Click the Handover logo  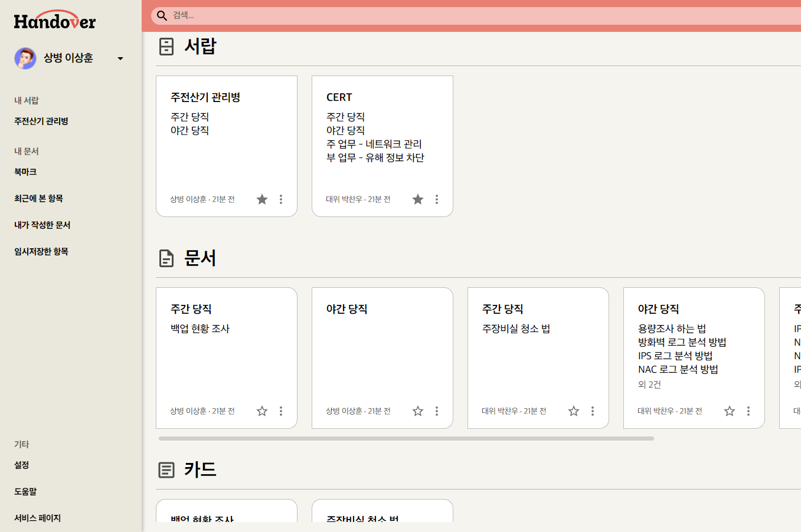(54, 21)
